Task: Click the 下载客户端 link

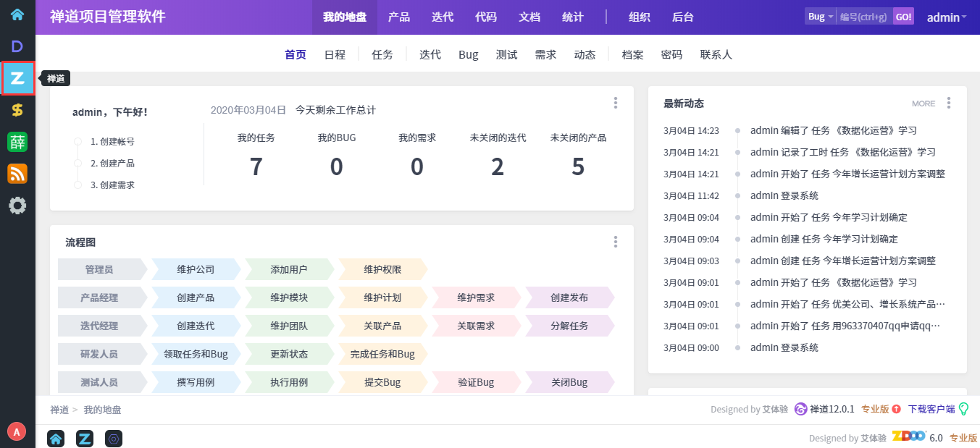Action: pos(931,409)
